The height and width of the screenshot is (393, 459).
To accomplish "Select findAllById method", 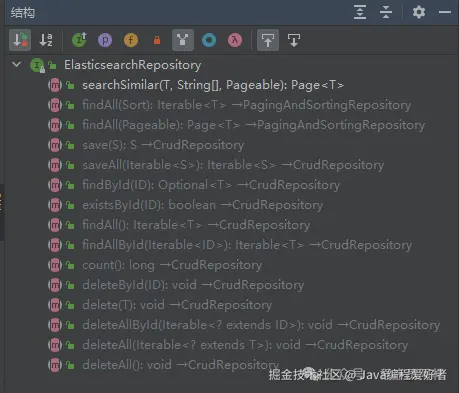I will click(x=247, y=245).
